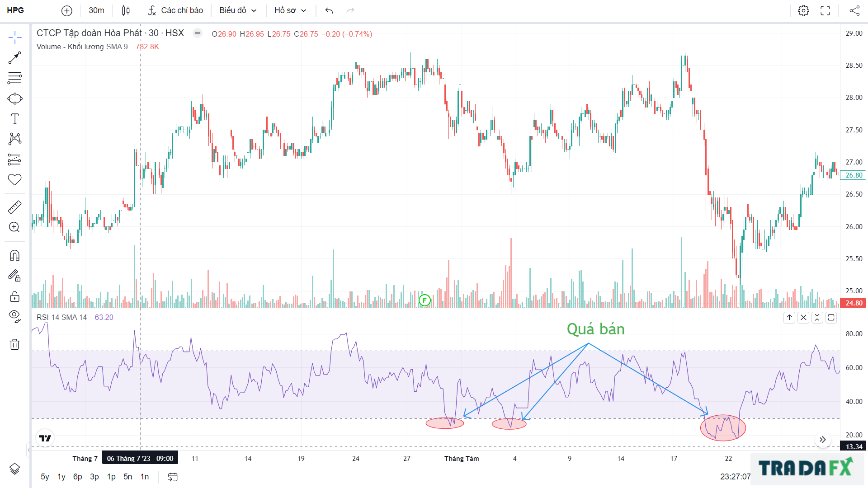The image size is (868, 488).
Task: Set range to 1n
Action: pyautogui.click(x=145, y=477)
